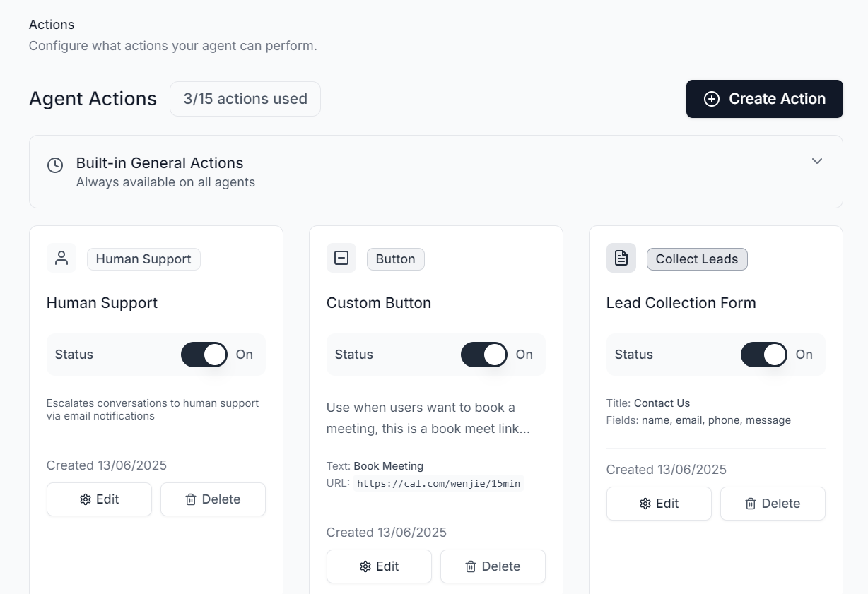Open the cal.com booking link

coord(438,483)
